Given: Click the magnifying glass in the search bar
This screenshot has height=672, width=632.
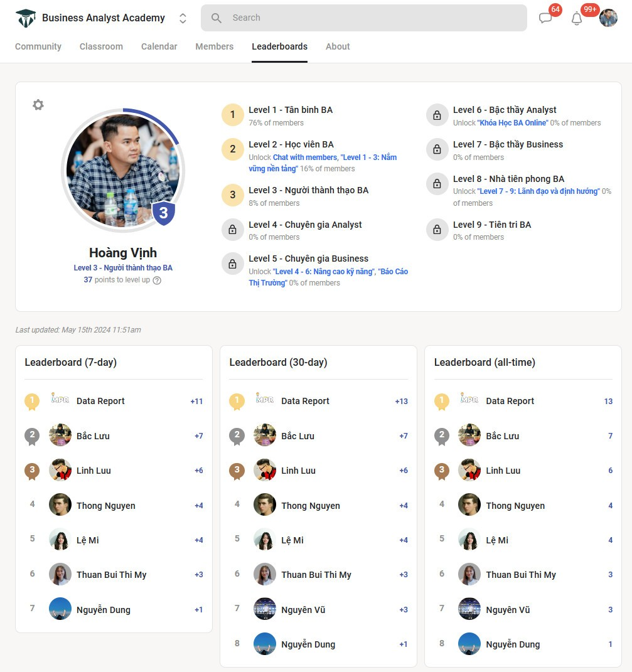Looking at the screenshot, I should 216,18.
